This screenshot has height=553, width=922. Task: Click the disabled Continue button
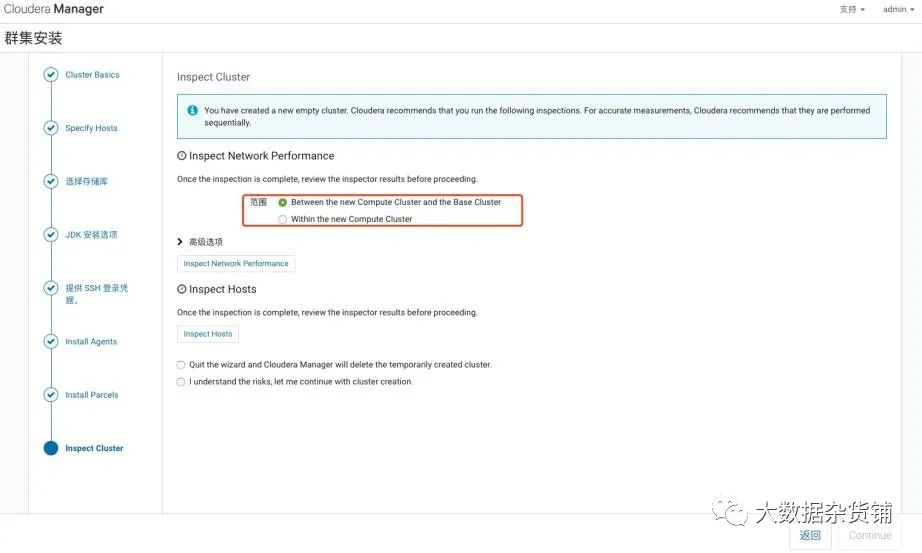870,535
